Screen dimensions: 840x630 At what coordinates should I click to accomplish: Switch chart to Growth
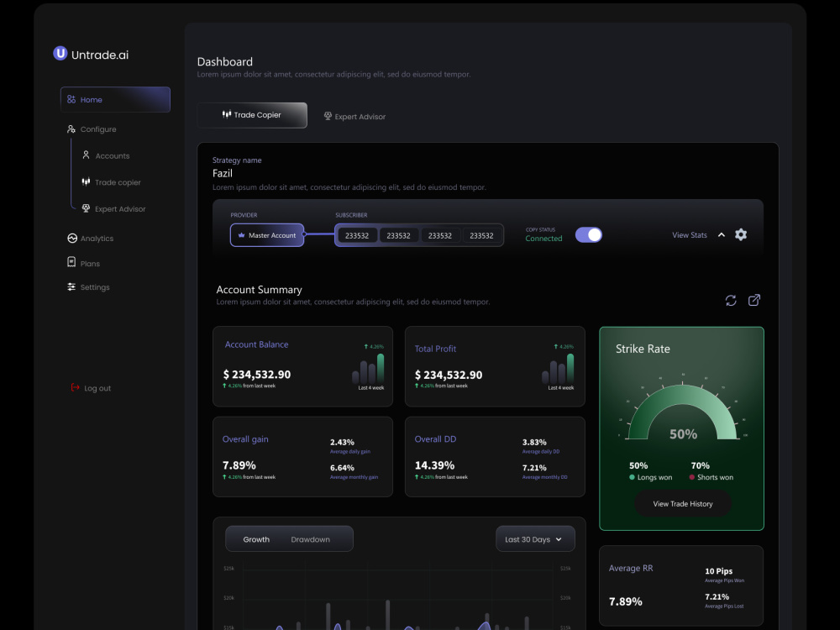pyautogui.click(x=256, y=539)
